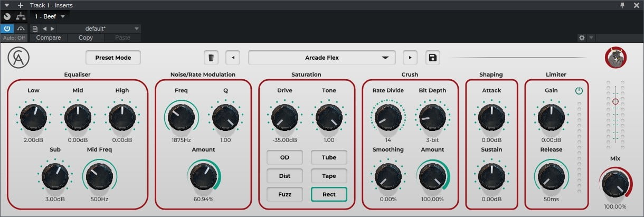644x217 pixels.
Task: Click the red Mix knob
Action: point(615,183)
